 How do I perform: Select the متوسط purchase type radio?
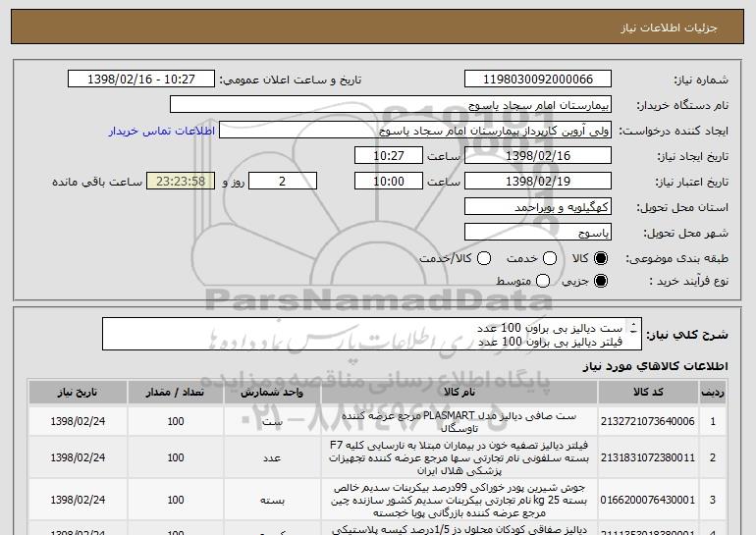click(543, 281)
